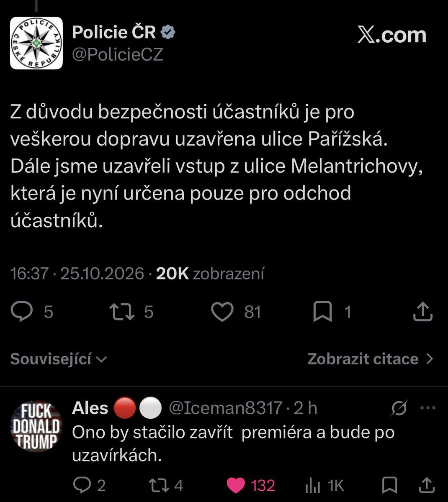Bookmark Ales reply
448x502 pixels.
tap(390, 485)
